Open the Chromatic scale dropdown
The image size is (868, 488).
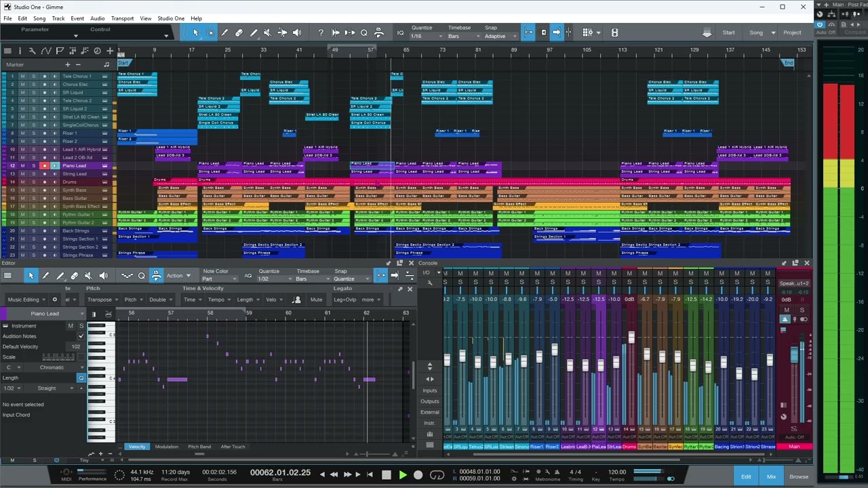pos(60,367)
